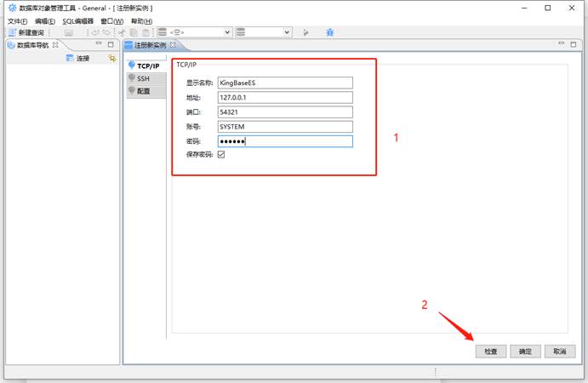
Task: Maximize the main application window
Action: (x=548, y=8)
